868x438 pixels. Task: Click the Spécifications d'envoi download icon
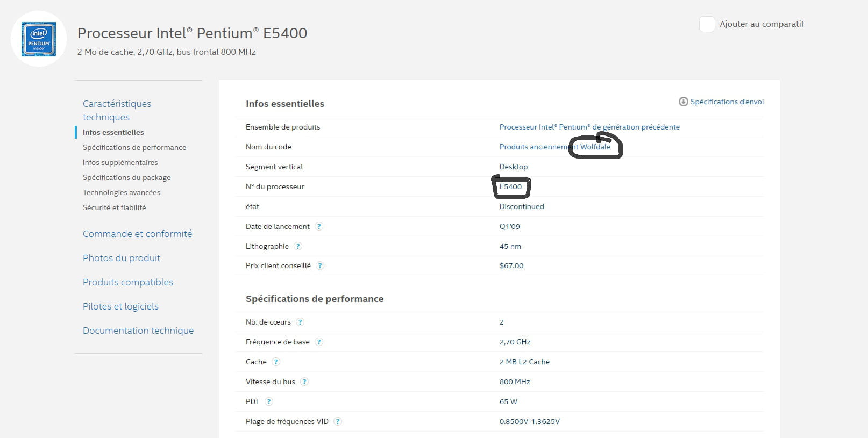click(683, 102)
